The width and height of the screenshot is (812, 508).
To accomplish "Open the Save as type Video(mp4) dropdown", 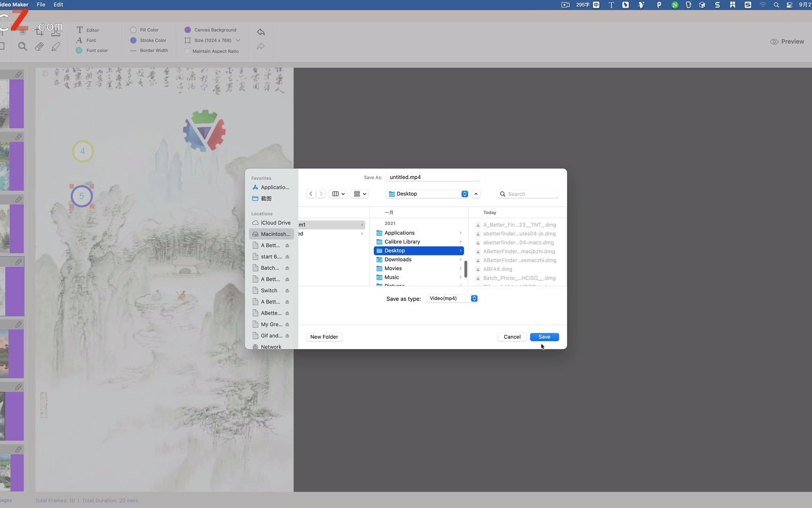I will tap(452, 298).
